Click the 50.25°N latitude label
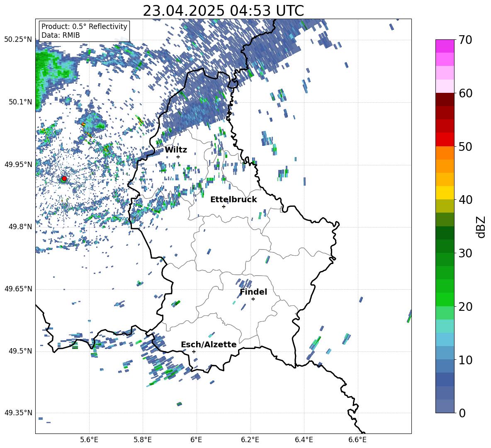The width and height of the screenshot is (491, 448). 18,40
